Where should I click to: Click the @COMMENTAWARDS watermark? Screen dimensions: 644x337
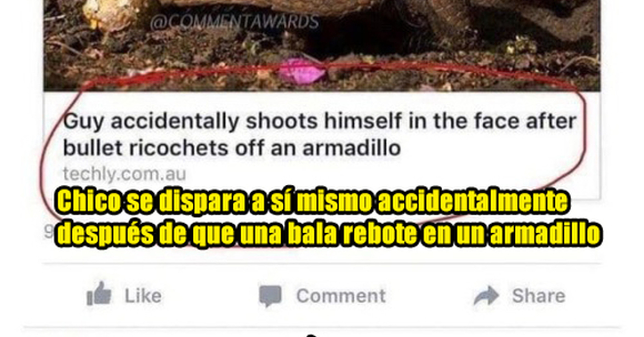(x=235, y=22)
